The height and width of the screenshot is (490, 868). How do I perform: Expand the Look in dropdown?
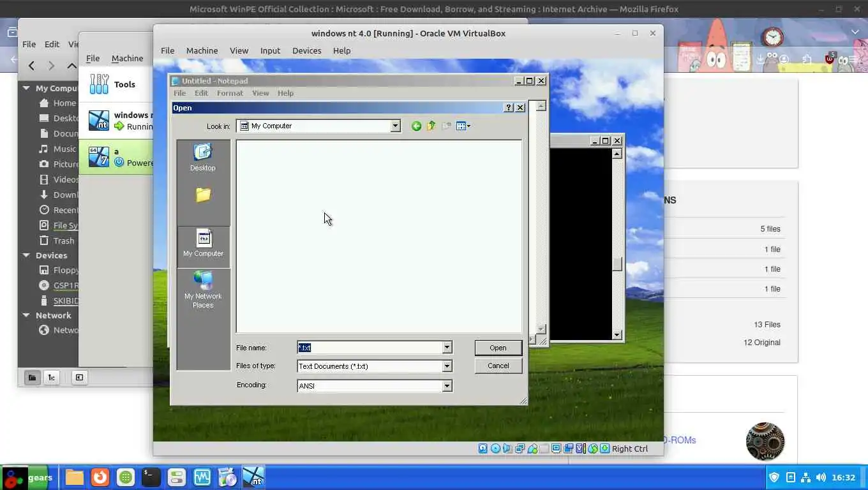[395, 126]
